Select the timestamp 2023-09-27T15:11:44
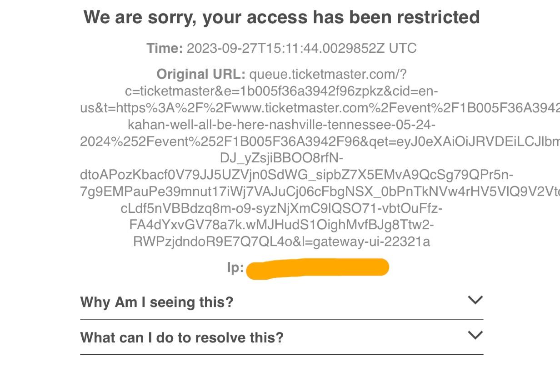Viewport: 560px width, 392px height. (x=282, y=48)
